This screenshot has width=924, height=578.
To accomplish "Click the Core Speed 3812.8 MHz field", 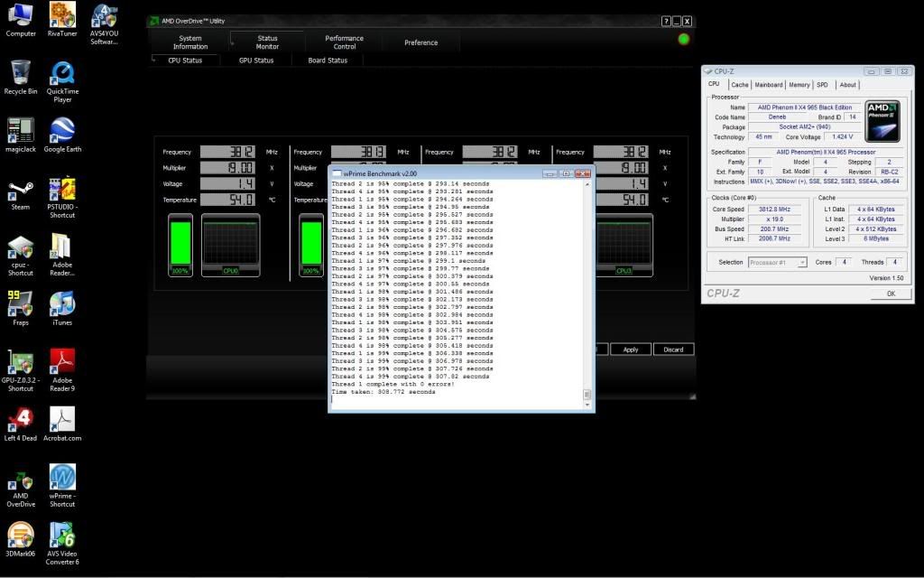I will point(774,210).
